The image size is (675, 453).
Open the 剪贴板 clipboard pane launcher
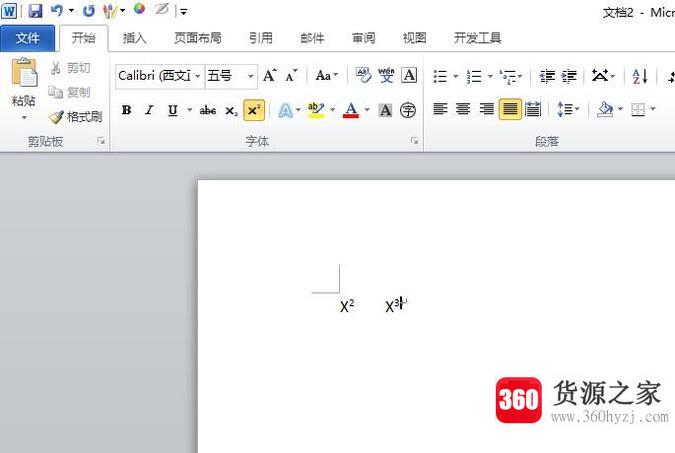click(101, 140)
